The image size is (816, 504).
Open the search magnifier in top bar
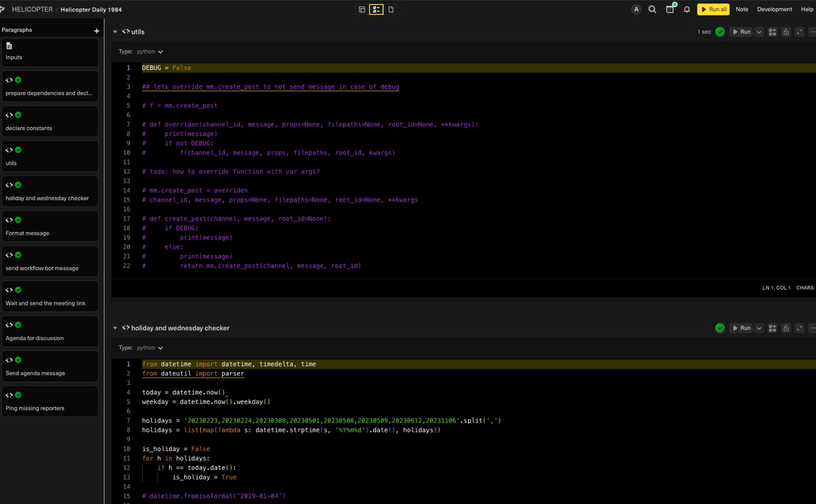(653, 9)
